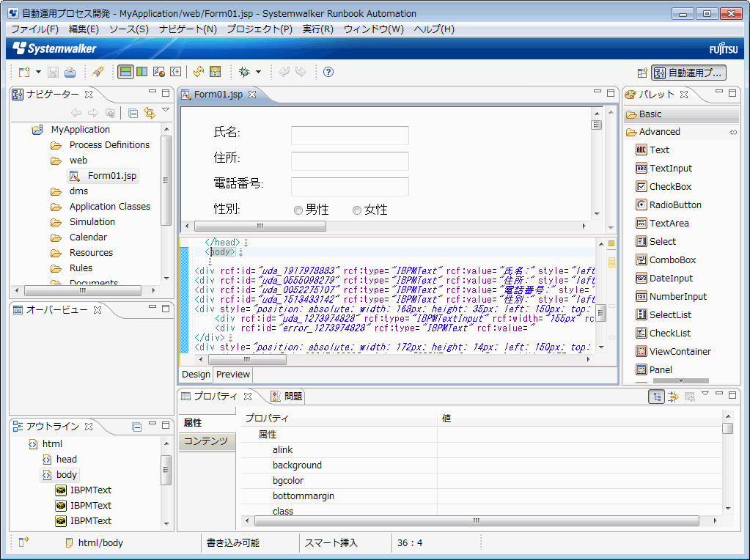Open Properties view menu triangle
750x560 pixels.
pyautogui.click(x=705, y=394)
